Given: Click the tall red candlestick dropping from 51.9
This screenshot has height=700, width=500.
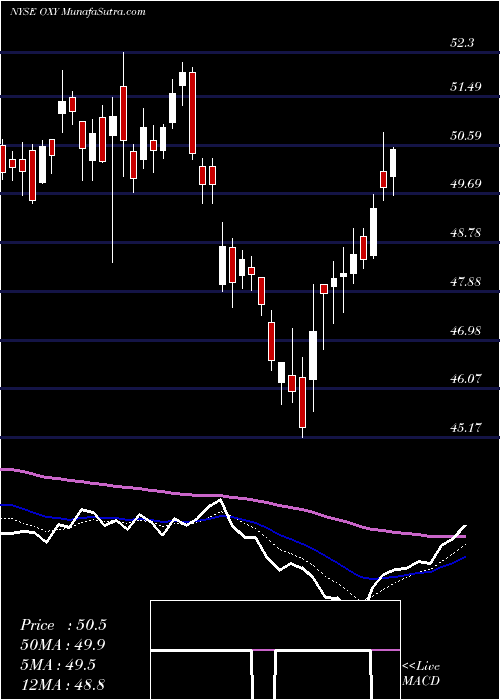Looking at the screenshot, I should pos(192,113).
